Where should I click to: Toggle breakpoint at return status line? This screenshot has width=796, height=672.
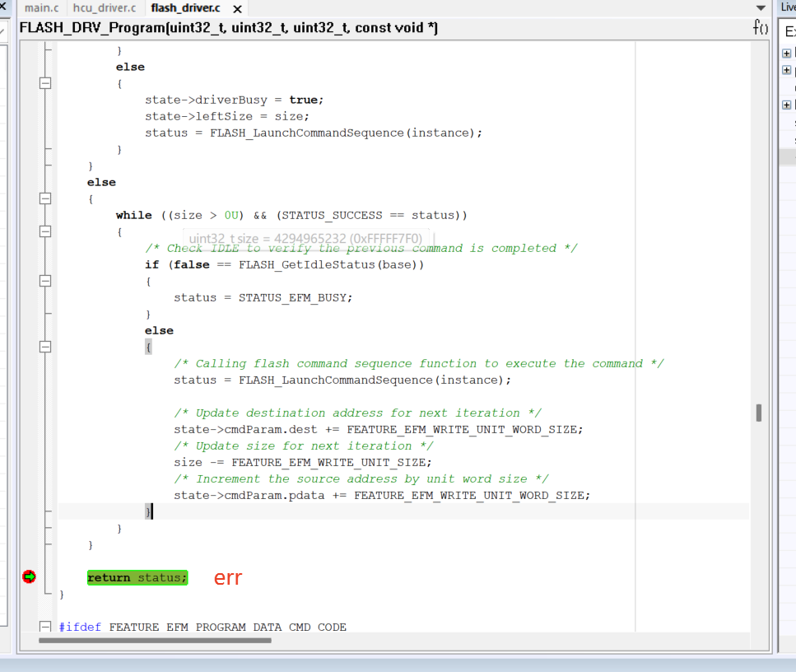click(x=30, y=577)
